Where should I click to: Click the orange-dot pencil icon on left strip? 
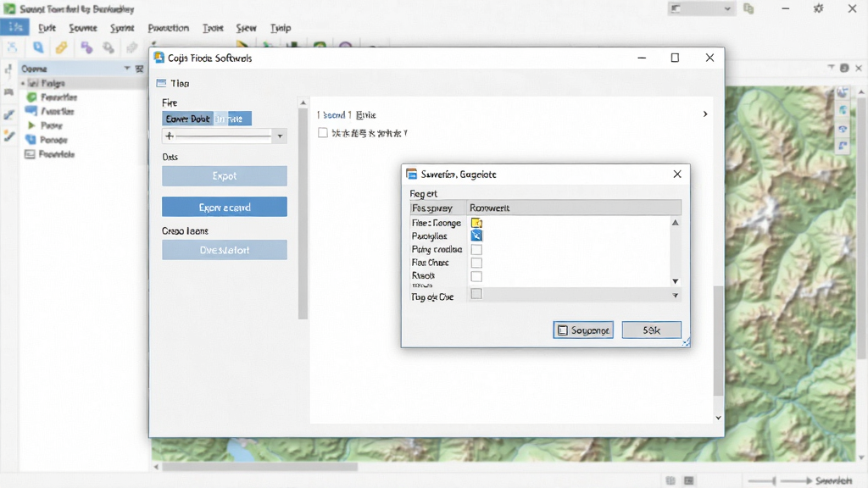click(x=8, y=136)
